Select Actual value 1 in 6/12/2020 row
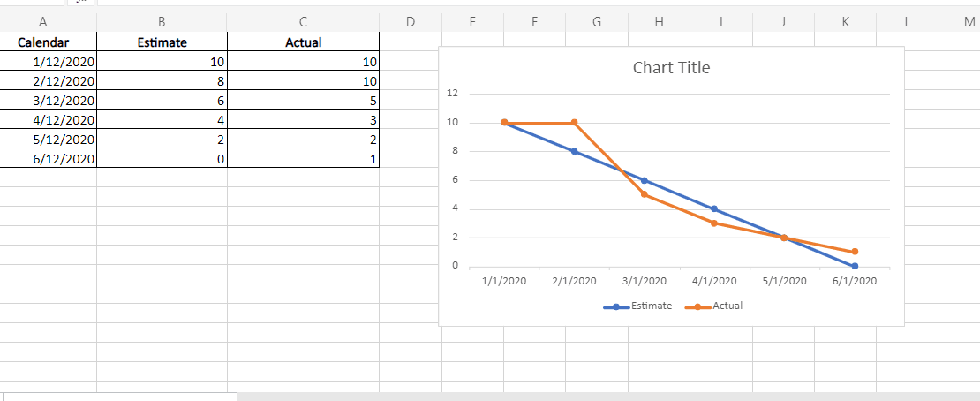This screenshot has width=980, height=401. click(x=303, y=158)
